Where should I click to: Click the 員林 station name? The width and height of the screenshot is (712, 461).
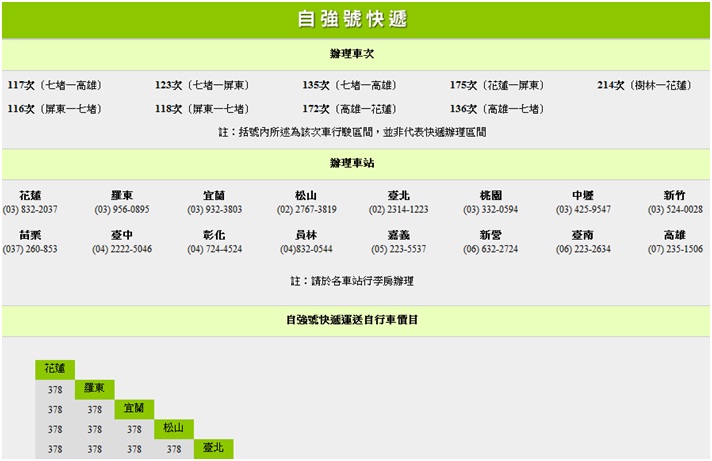click(x=307, y=235)
